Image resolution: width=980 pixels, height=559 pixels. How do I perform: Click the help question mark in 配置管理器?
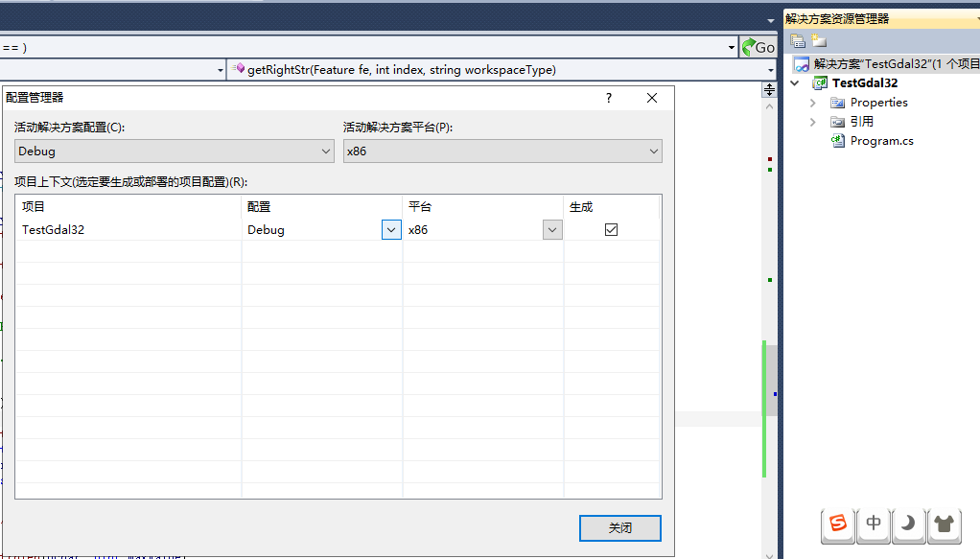609,98
